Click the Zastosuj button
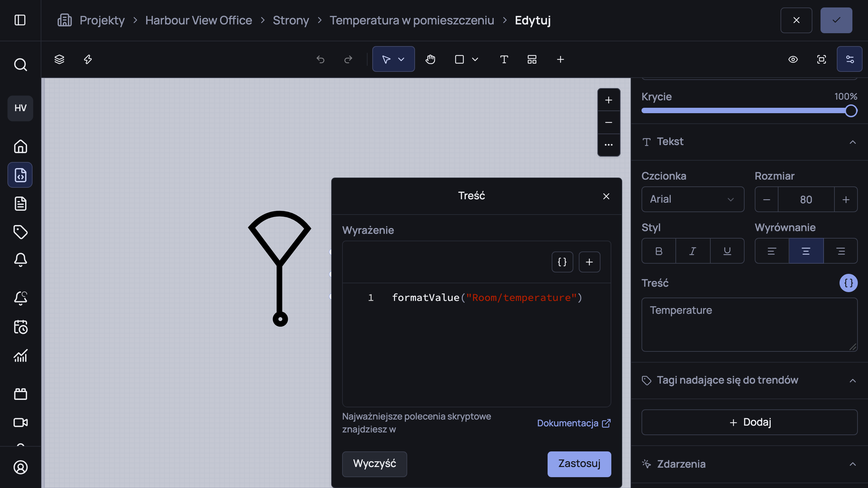 [579, 464]
